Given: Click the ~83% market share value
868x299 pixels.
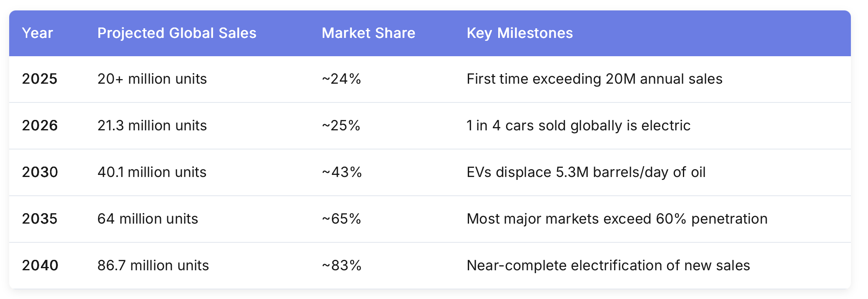Looking at the screenshot, I should click(x=341, y=266).
